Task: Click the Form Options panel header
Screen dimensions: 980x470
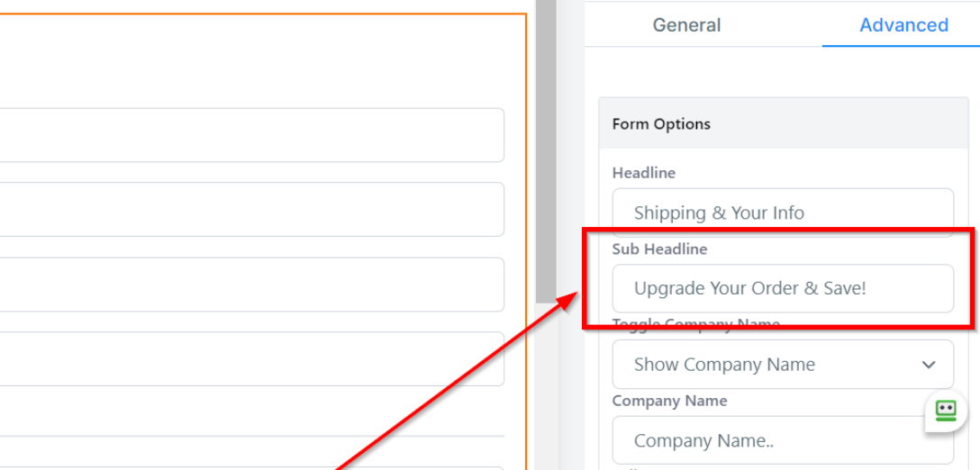Action: [782, 124]
